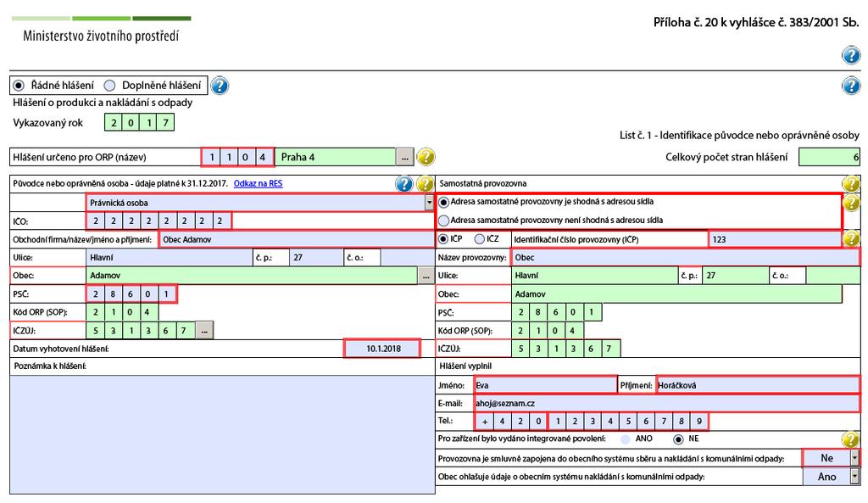Viewport: 868px width, 503px height.
Task: Click the Obec field in the provozovna section
Action: coord(676,294)
